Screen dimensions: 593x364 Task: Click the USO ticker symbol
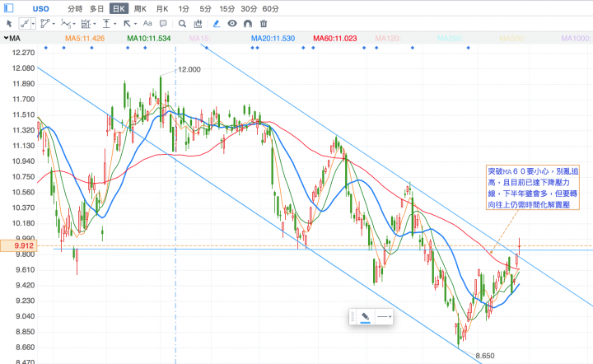[40, 7]
